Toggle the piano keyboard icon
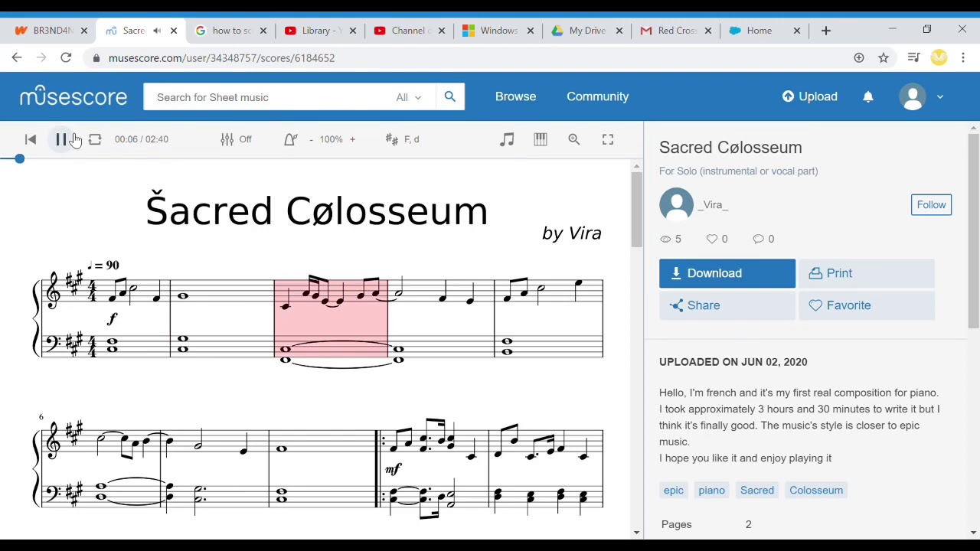This screenshot has width=980, height=551. tap(541, 139)
